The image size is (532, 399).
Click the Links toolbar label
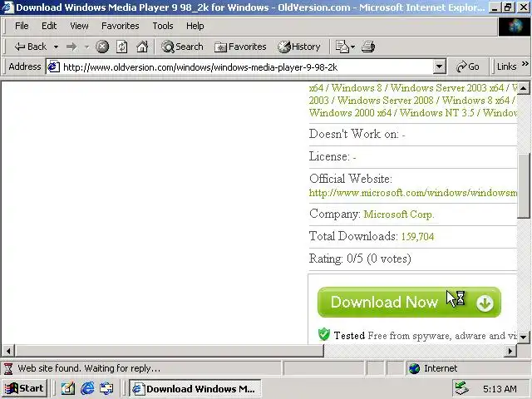pyautogui.click(x=506, y=66)
